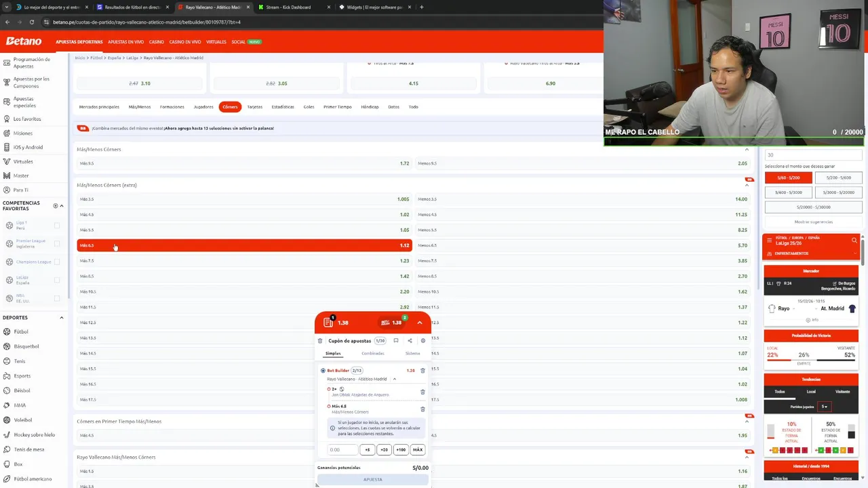
Task: Select Fútbol sport icon
Action: (7, 331)
